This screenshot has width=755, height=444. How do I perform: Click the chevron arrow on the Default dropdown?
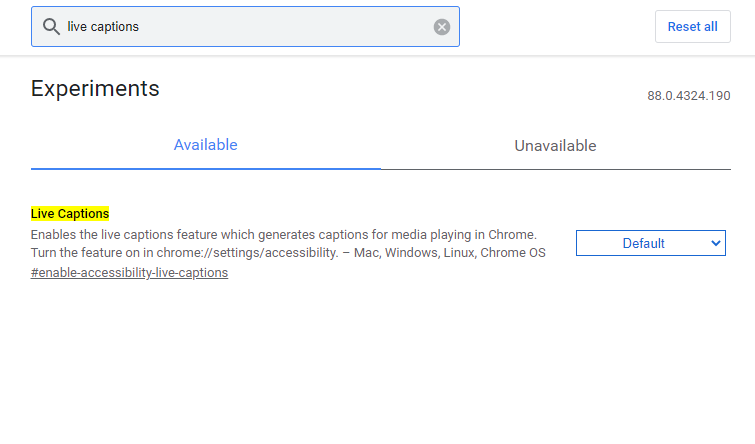(x=715, y=243)
